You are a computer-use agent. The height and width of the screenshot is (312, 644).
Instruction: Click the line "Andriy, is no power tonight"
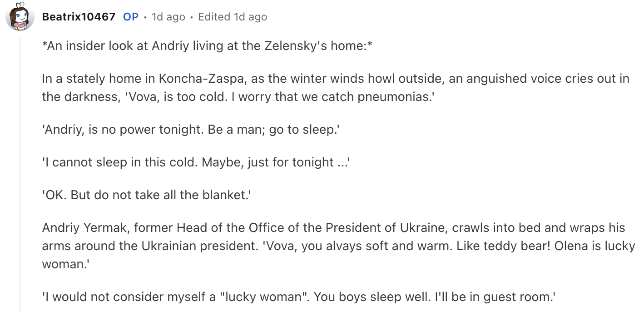[x=123, y=130]
